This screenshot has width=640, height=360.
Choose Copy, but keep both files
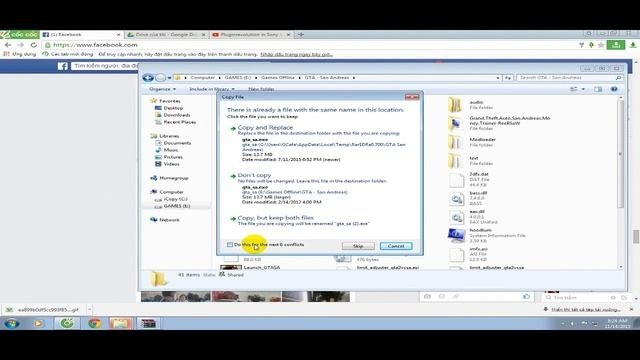[276, 218]
